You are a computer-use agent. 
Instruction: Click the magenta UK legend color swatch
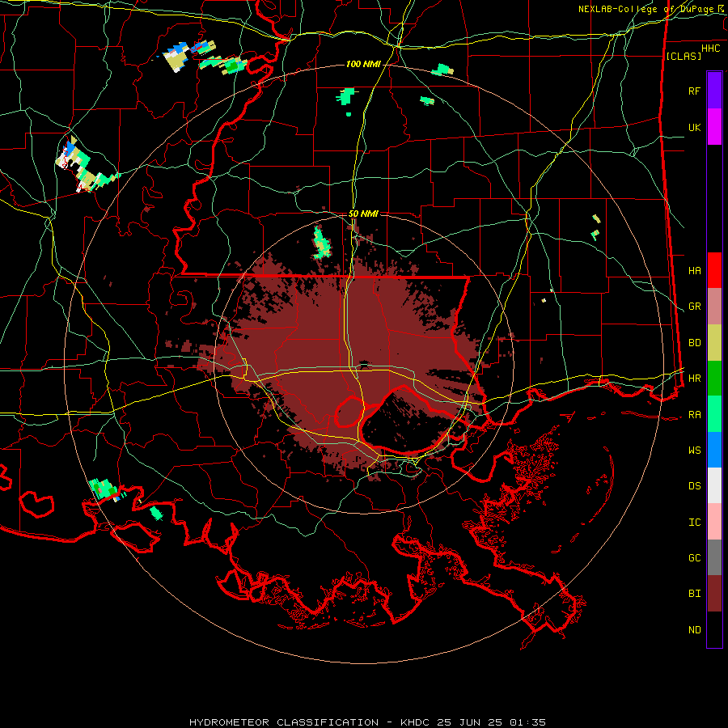point(714,127)
